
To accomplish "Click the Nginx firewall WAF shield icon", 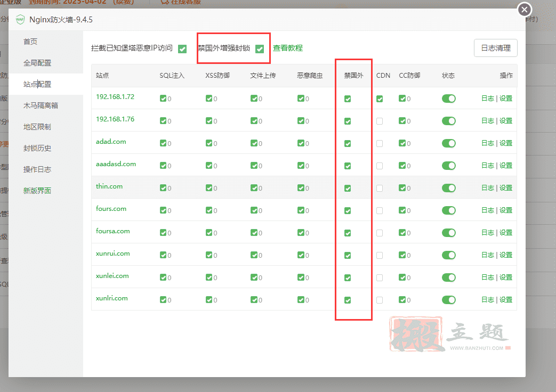I will pos(20,20).
